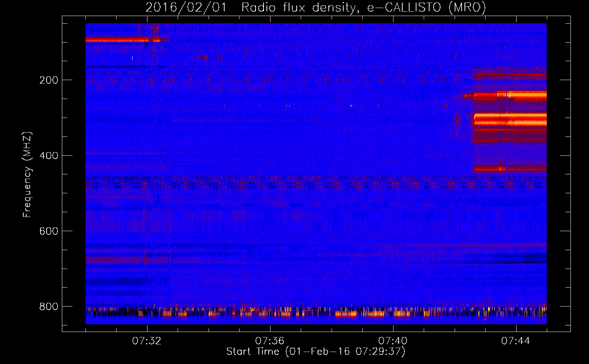The height and width of the screenshot is (364, 589).
Task: Click the 07:40 time tick label
Action: click(x=393, y=341)
